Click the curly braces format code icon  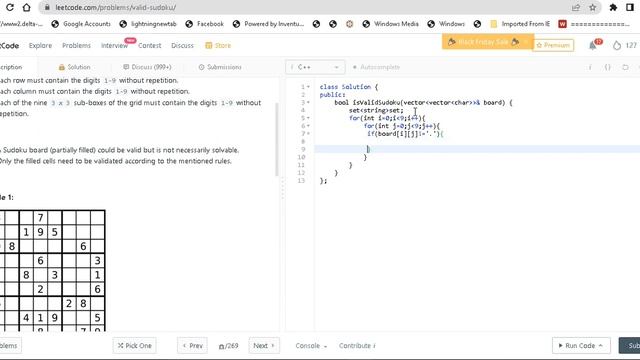pyautogui.click(x=607, y=67)
